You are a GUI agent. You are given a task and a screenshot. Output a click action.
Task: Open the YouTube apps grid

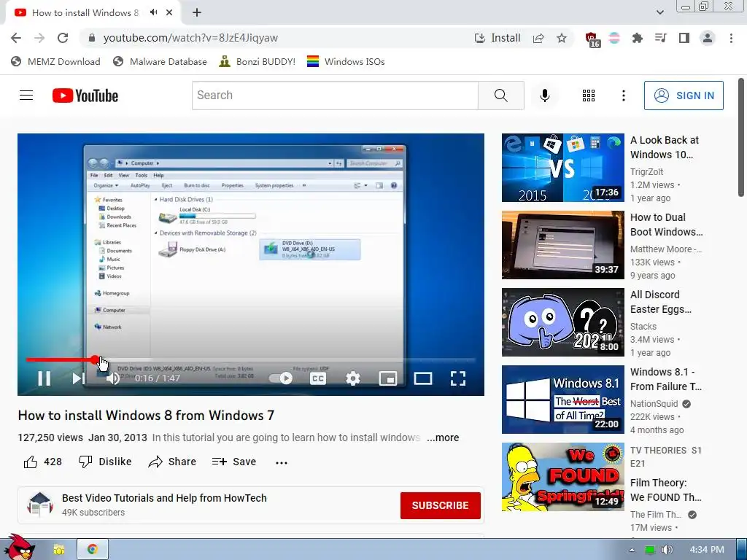coord(589,96)
